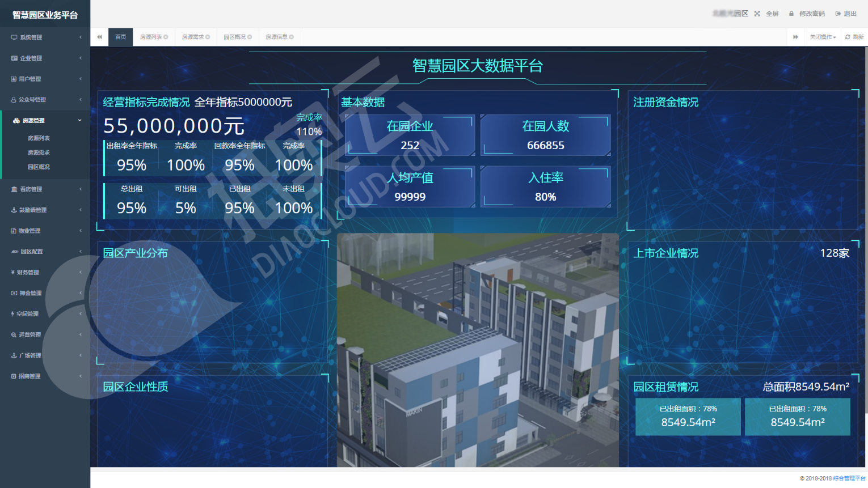The image size is (868, 488).
Task: Click the 企业管理 card icon in sidebar
Action: point(14,58)
